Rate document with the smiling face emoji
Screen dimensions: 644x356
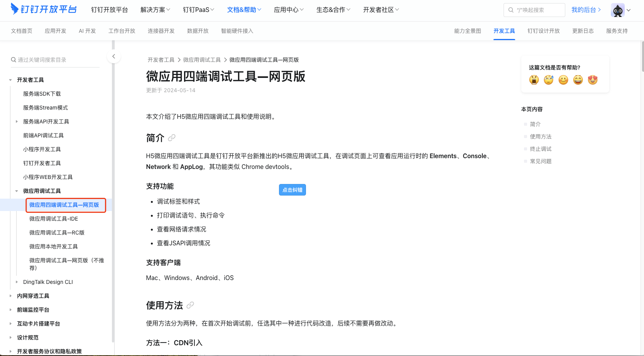(x=563, y=80)
